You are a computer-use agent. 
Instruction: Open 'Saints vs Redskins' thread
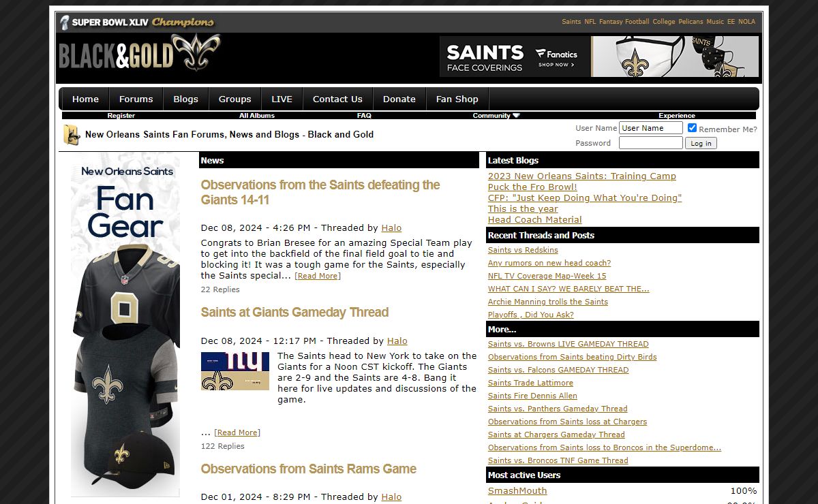523,250
